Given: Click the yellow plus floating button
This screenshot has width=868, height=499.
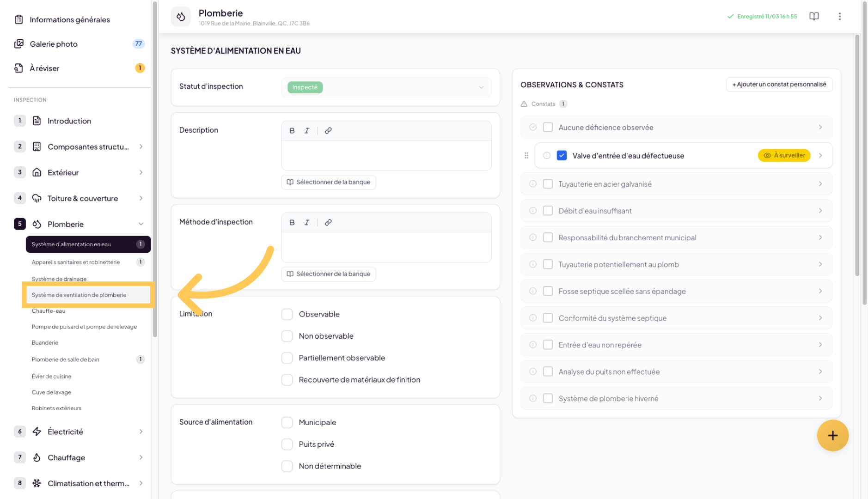Looking at the screenshot, I should coord(832,435).
